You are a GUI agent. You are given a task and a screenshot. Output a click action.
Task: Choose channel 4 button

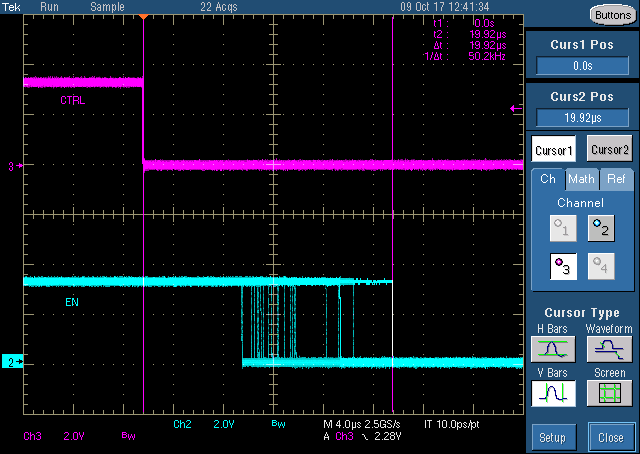coord(601,266)
